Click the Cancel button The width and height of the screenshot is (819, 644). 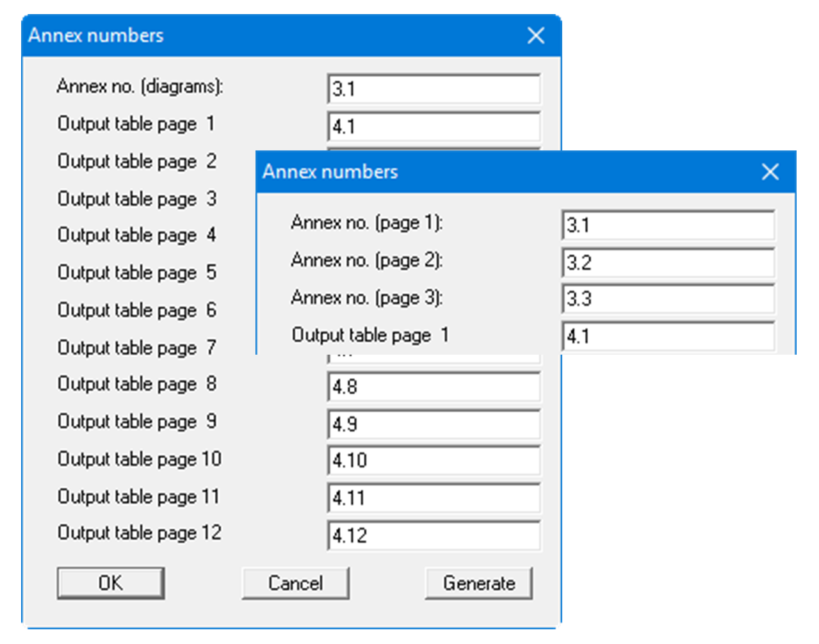(x=295, y=583)
